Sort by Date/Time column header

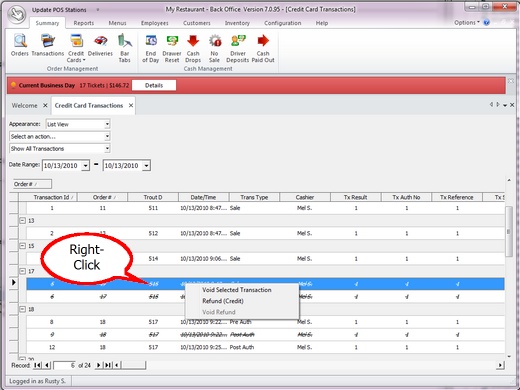point(203,197)
